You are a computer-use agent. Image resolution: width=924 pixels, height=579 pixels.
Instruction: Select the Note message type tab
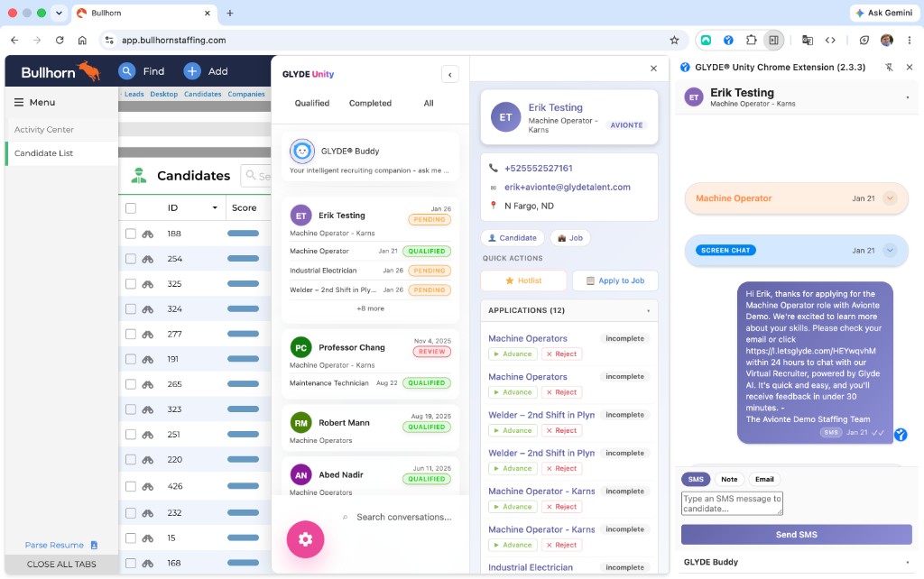click(x=729, y=480)
